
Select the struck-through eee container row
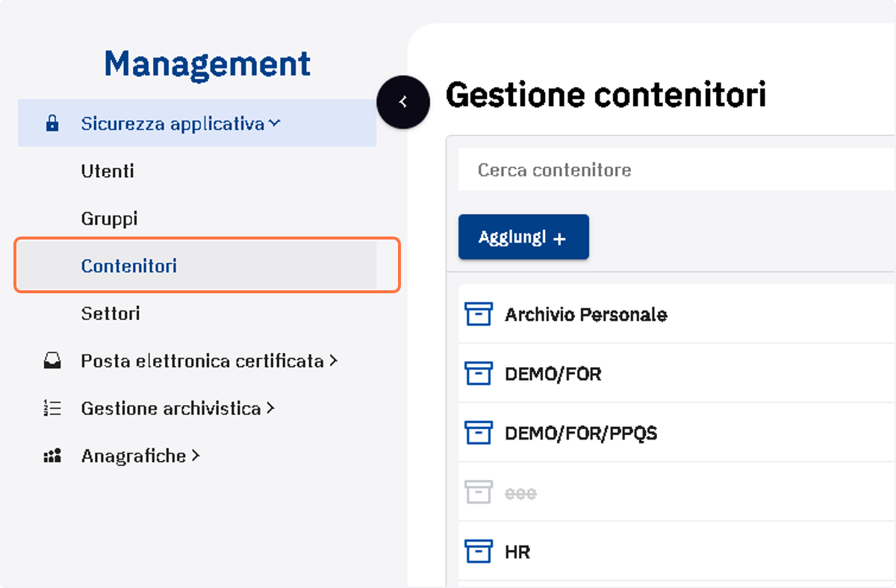[676, 492]
